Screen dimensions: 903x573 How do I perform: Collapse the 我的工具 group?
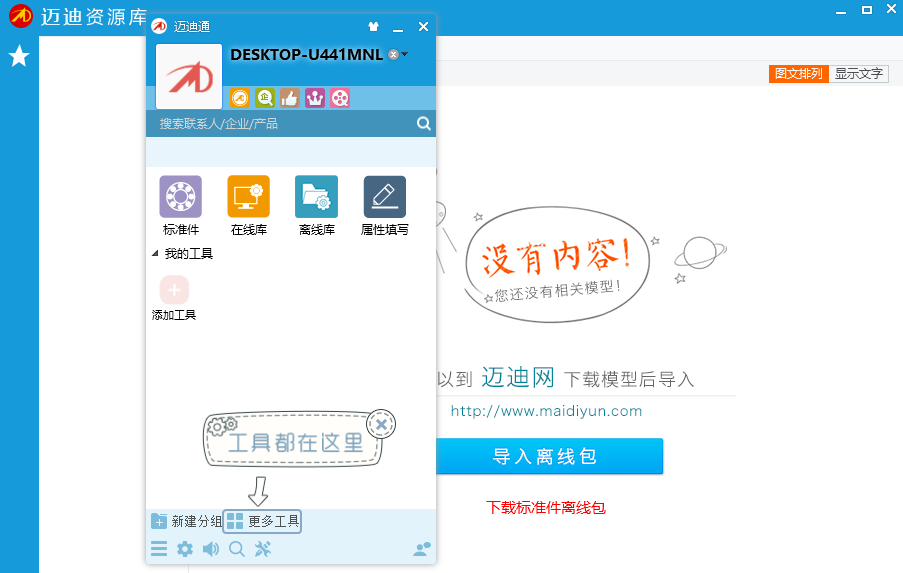[155, 253]
